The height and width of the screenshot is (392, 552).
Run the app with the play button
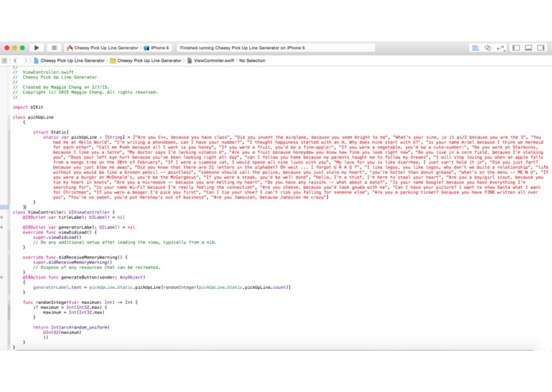tap(37, 48)
